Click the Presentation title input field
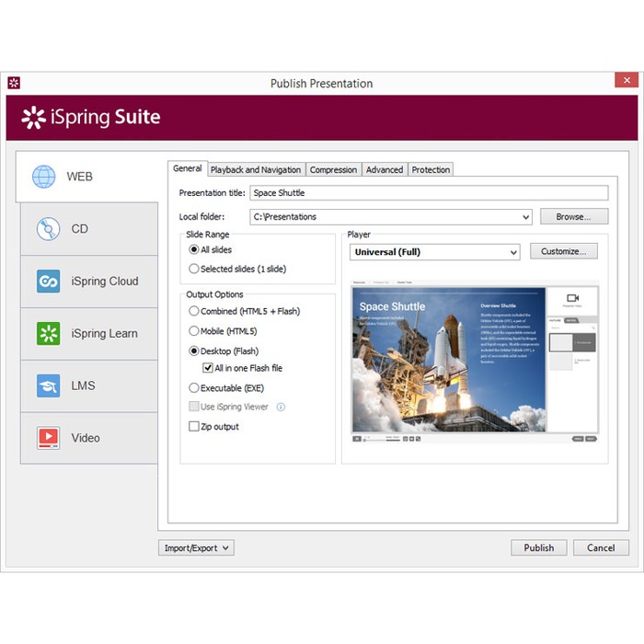 click(x=429, y=193)
